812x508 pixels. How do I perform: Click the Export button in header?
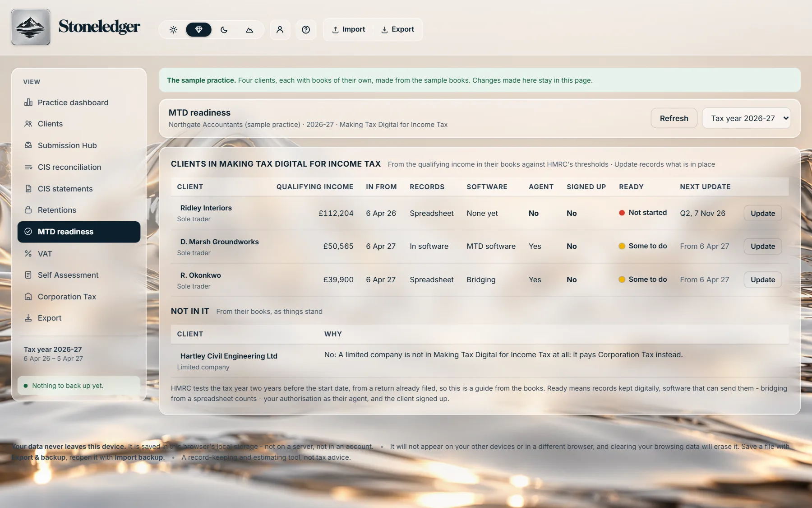[397, 29]
